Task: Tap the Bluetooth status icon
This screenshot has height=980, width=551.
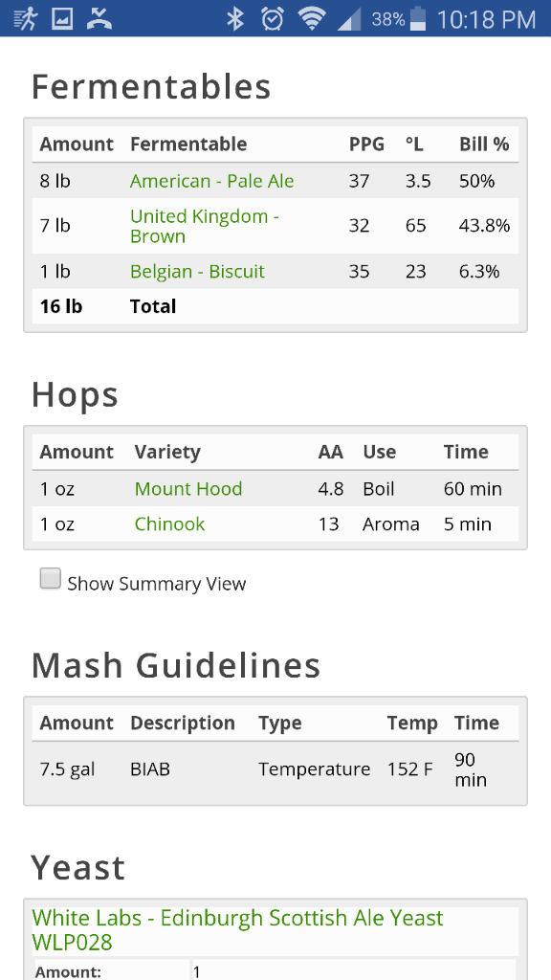Action: 235,19
